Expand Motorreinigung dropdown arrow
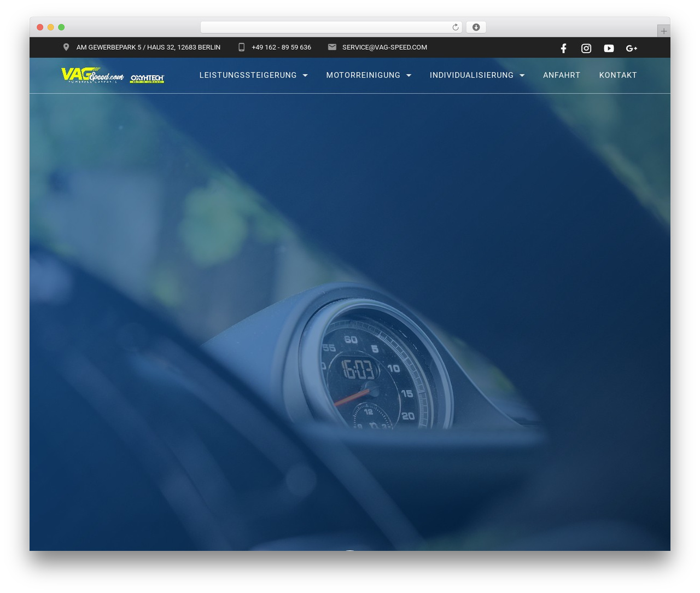 409,75
